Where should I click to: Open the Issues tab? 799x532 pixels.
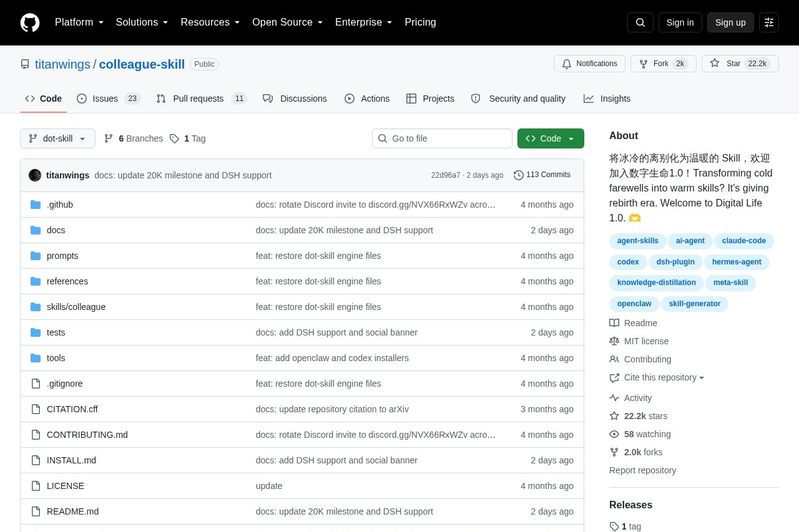pos(109,99)
